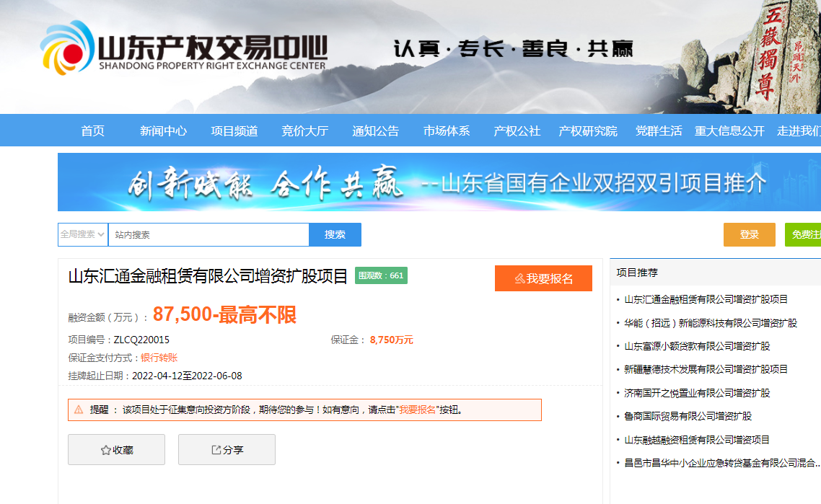Click the blue 搜索 button
The image size is (821, 504).
(335, 234)
